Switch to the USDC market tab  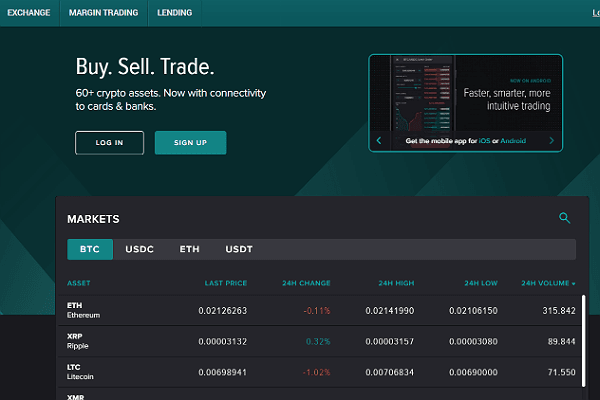click(x=138, y=249)
